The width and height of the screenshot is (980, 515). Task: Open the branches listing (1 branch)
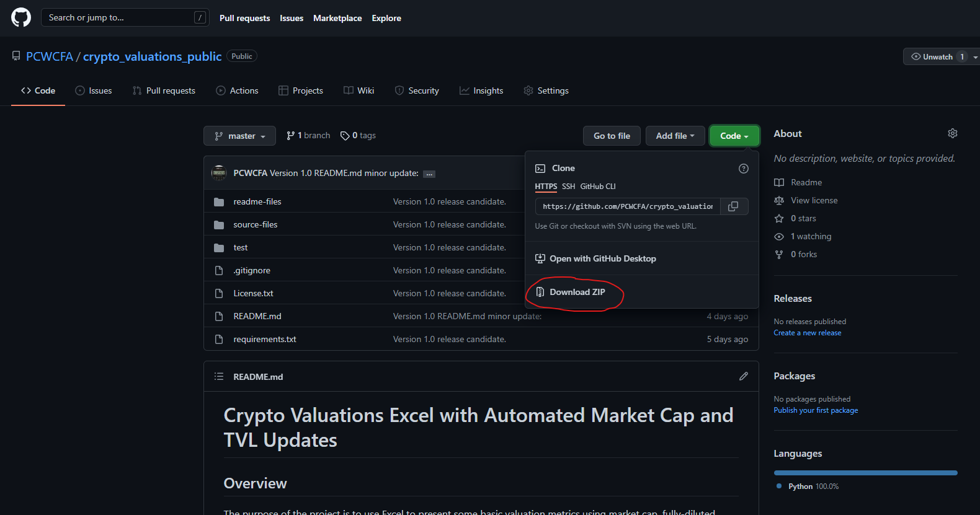click(x=308, y=136)
